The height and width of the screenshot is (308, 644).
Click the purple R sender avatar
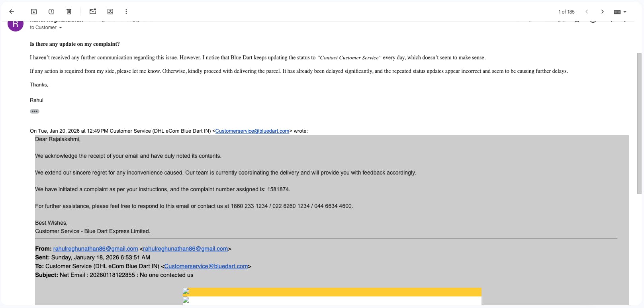tap(16, 24)
